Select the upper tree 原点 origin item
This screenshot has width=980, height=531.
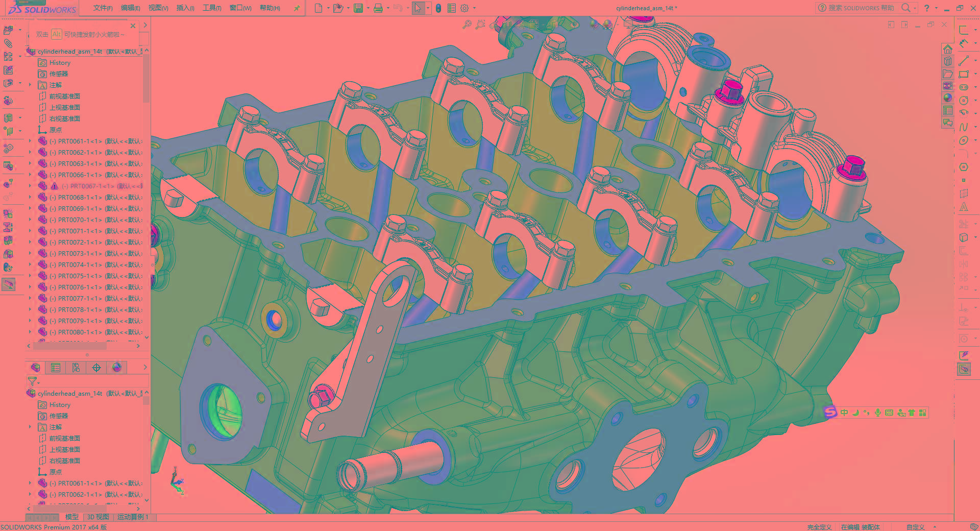tap(56, 130)
